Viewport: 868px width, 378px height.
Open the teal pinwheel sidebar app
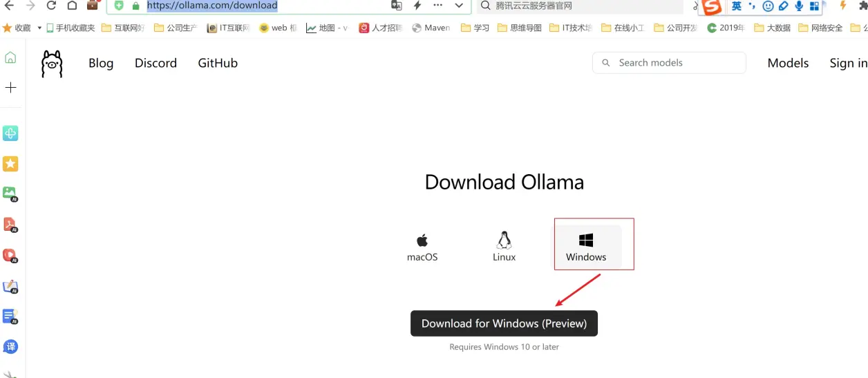click(10, 133)
